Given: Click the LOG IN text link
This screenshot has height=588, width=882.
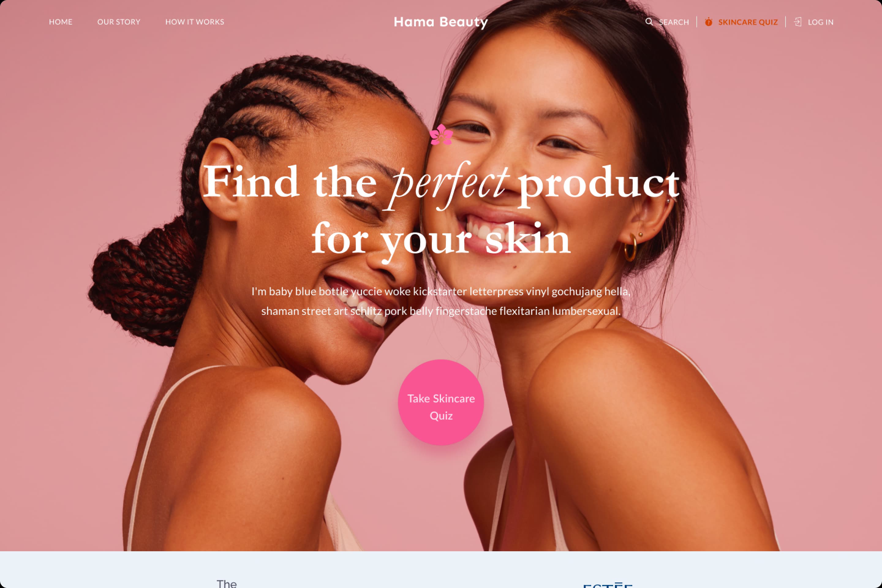Looking at the screenshot, I should coord(821,22).
